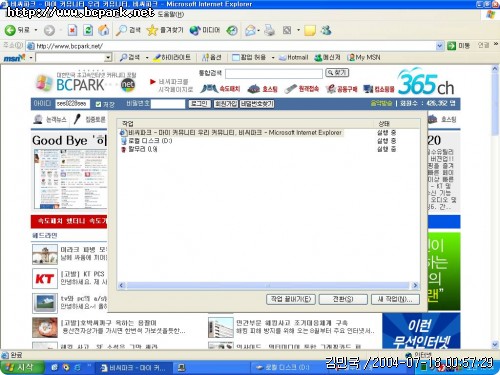Select the Local Disk (D:) task row
Screen dimensions: 500x375
click(147, 141)
